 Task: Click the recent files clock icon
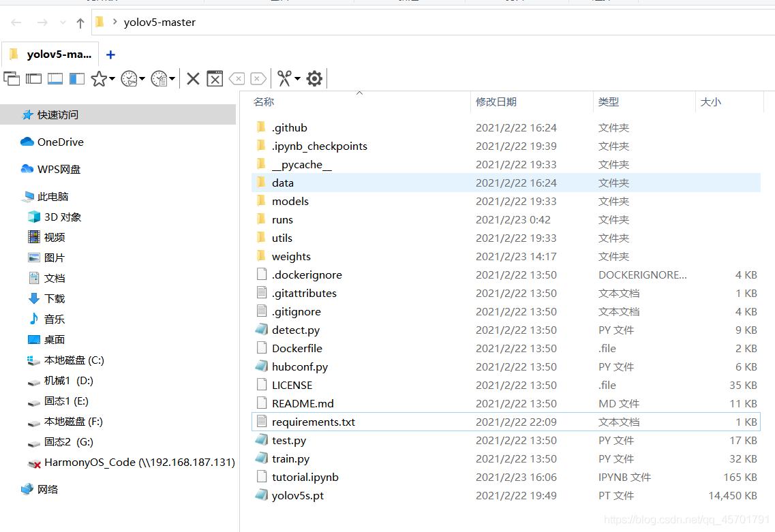[x=159, y=78]
